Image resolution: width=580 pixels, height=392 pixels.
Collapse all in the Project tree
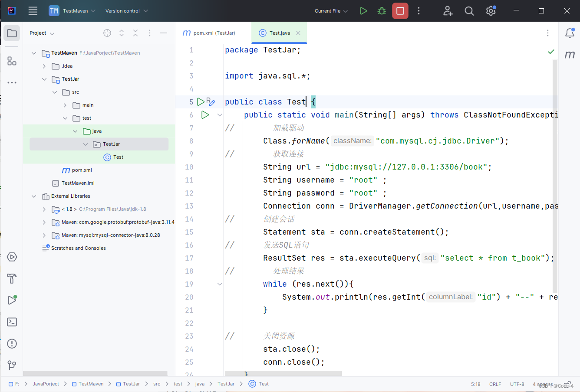[135, 33]
